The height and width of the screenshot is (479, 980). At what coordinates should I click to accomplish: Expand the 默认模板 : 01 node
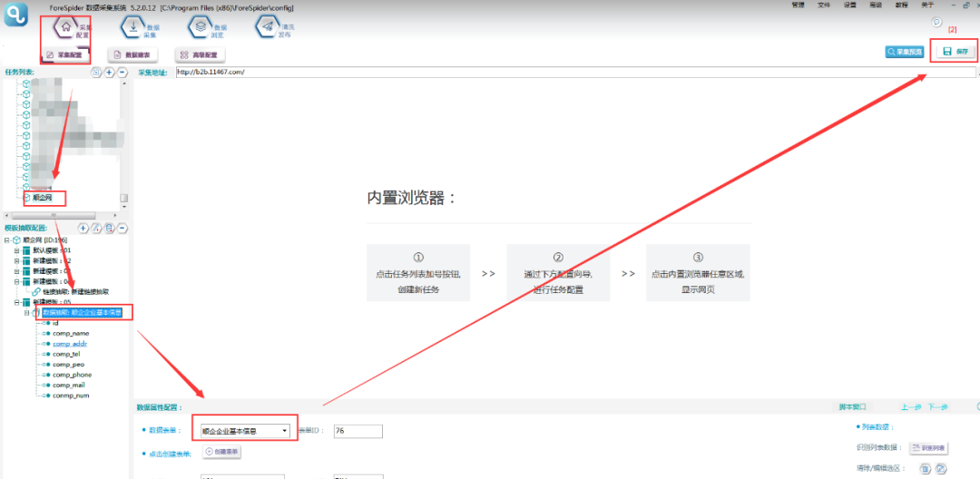17,250
